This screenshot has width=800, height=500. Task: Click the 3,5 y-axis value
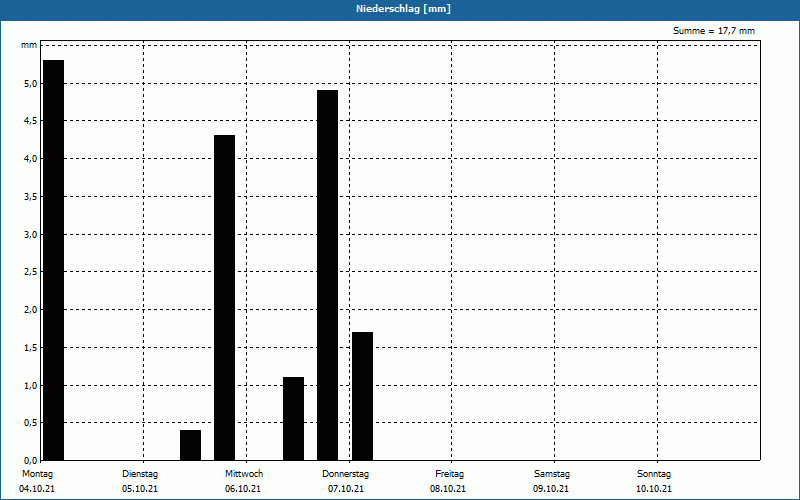click(x=31, y=196)
